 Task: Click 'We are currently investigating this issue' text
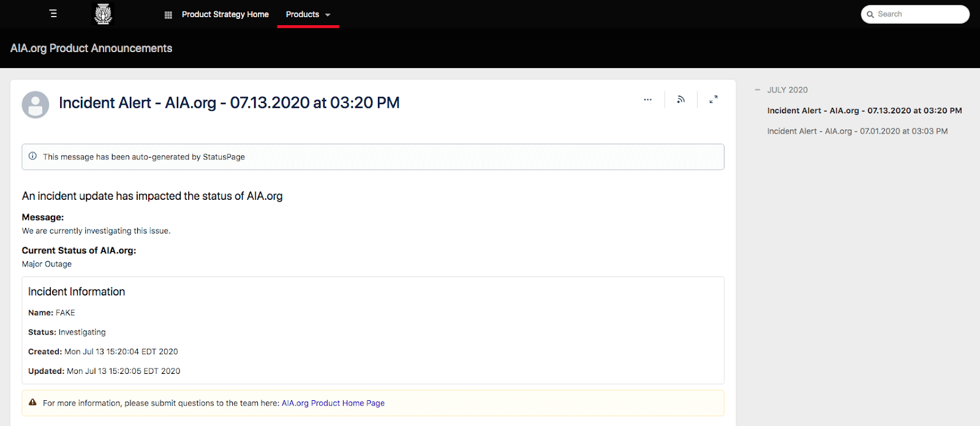click(96, 231)
